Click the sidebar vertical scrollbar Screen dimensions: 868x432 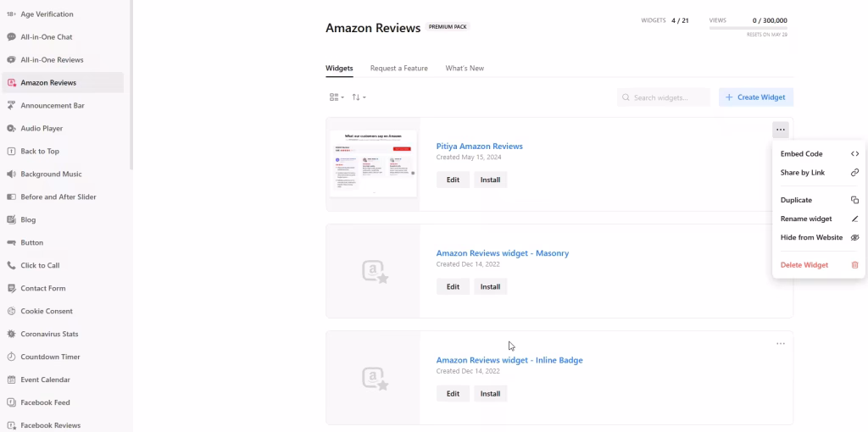click(x=131, y=83)
